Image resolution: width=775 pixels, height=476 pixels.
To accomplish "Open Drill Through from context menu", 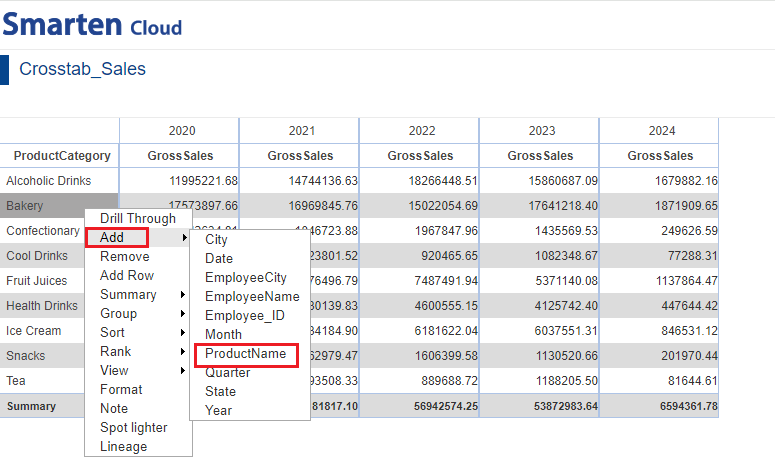I will [138, 218].
